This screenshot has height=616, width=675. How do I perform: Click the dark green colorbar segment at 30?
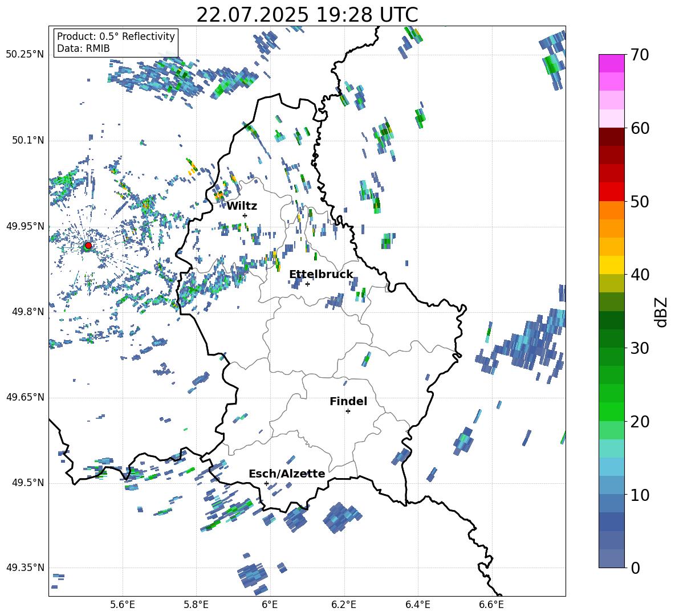click(611, 338)
